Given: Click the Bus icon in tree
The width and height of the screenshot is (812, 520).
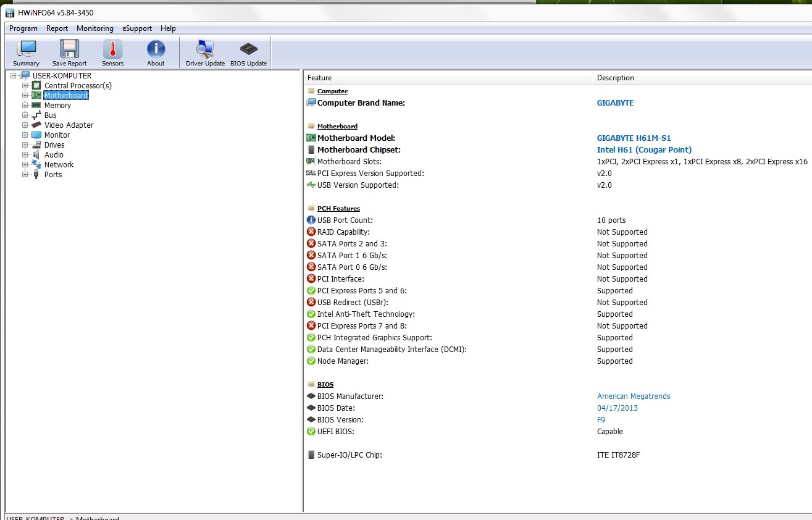Looking at the screenshot, I should 36,115.
